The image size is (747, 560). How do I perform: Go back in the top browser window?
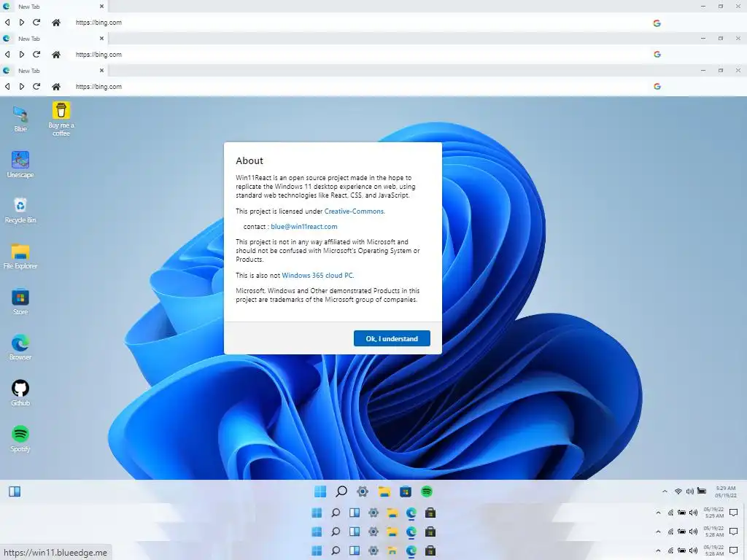point(7,23)
